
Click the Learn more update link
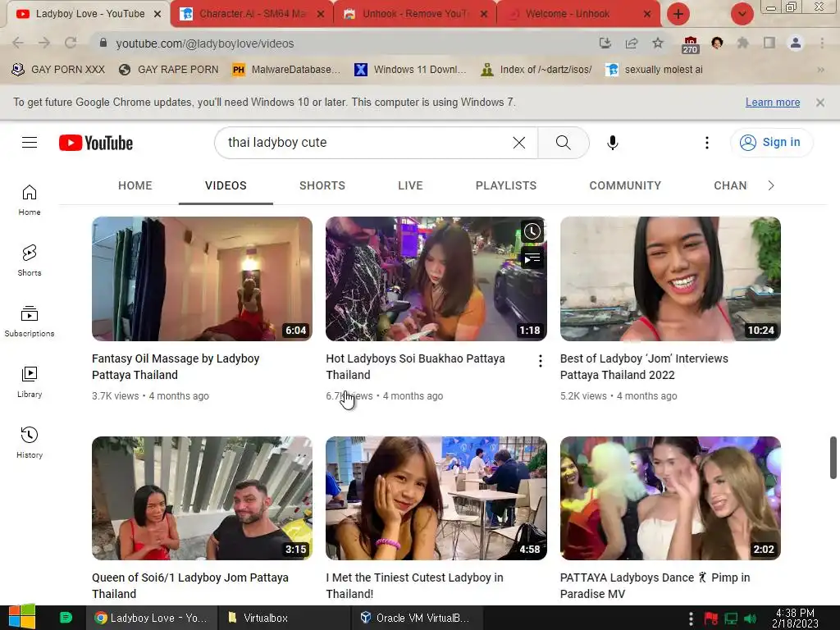coord(773,103)
